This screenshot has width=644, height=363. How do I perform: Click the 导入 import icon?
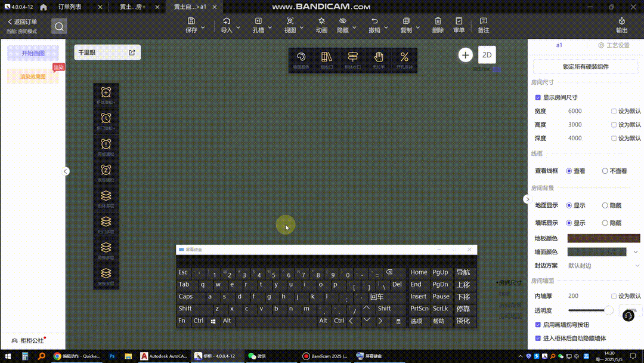[227, 21]
